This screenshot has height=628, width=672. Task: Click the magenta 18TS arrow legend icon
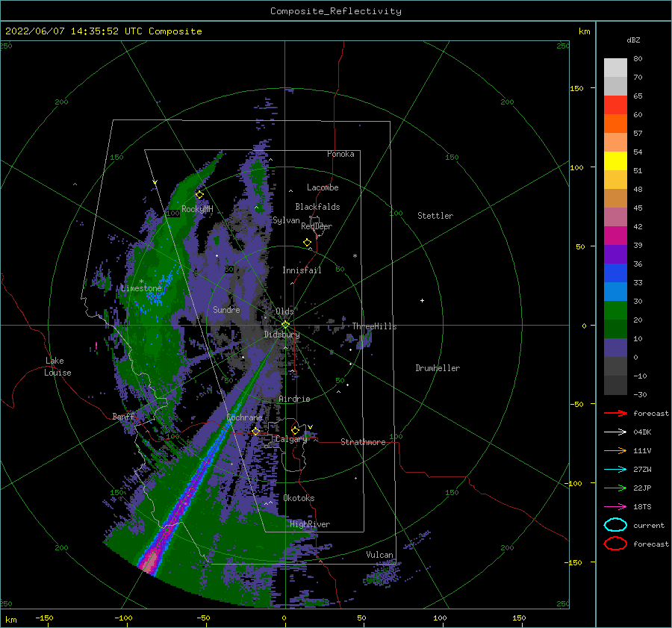(615, 507)
